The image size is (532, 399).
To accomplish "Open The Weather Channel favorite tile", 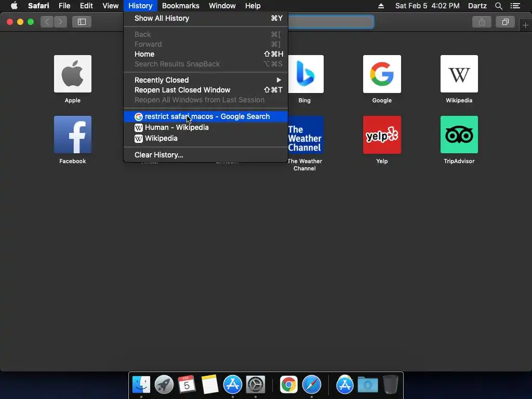I will (305, 135).
